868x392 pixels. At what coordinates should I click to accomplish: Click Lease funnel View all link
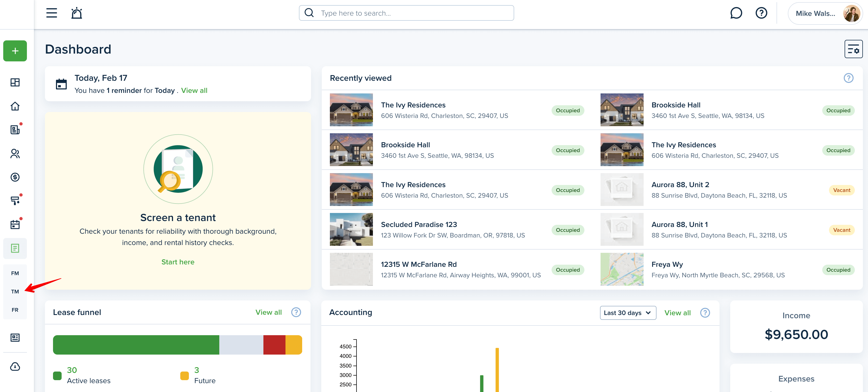(x=268, y=313)
